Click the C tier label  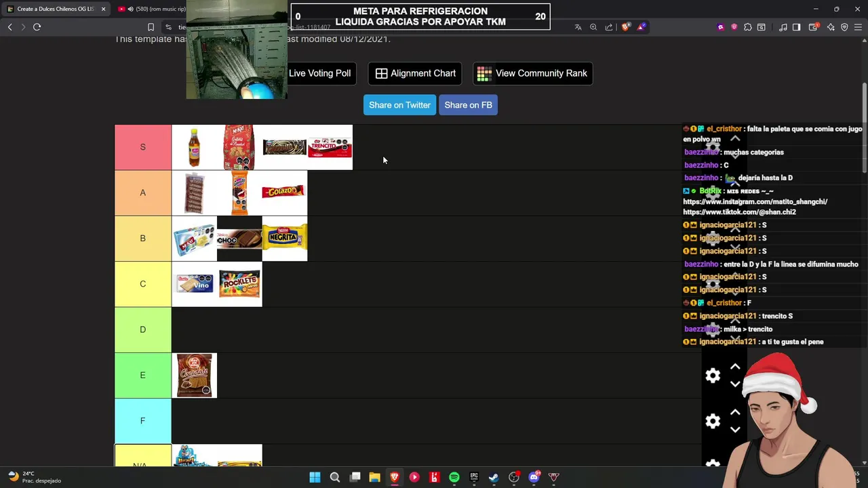tap(143, 284)
